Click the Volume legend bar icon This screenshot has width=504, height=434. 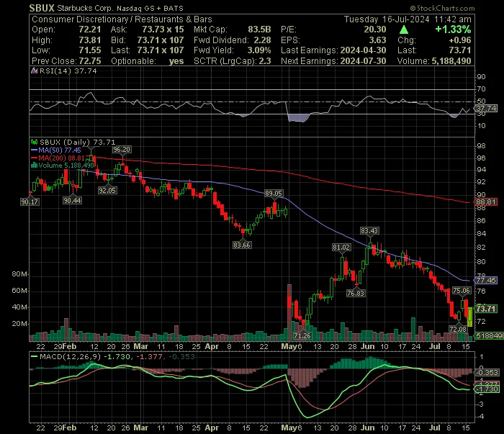(x=34, y=166)
